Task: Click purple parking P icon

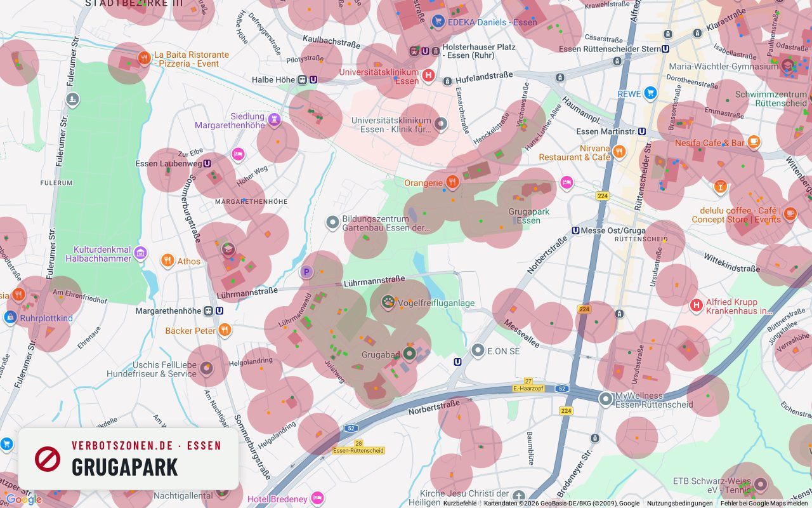Action: pyautogui.click(x=306, y=272)
